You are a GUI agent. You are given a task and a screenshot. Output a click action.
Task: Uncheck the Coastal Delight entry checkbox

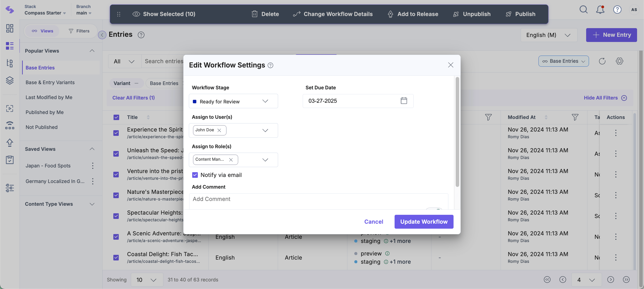pos(116,257)
